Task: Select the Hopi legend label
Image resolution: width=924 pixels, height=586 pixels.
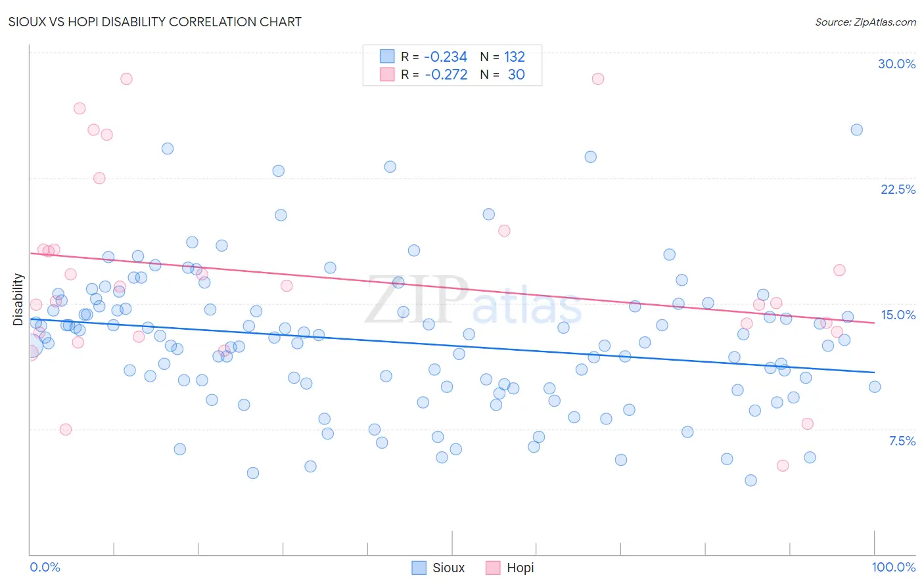Action: point(520,568)
